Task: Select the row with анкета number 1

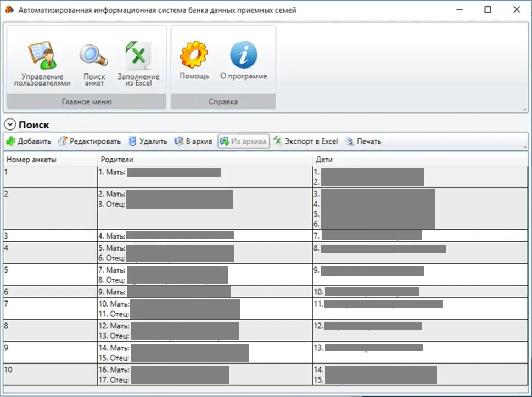Action: click(265, 177)
